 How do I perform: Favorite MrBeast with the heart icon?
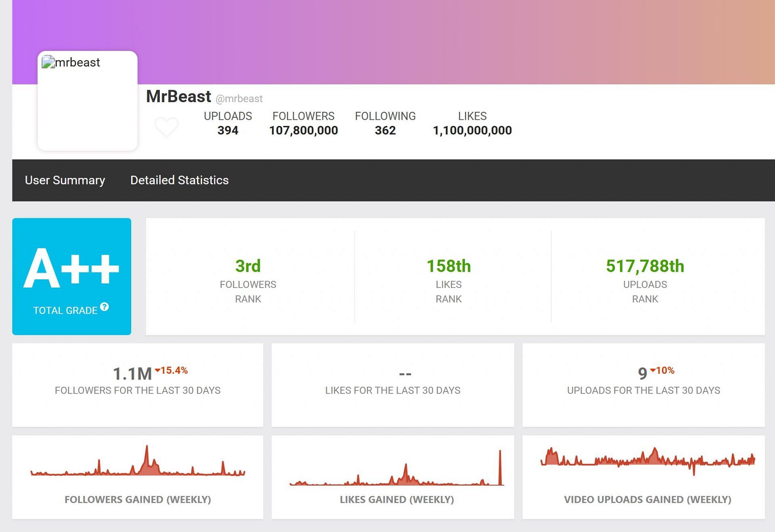point(166,127)
